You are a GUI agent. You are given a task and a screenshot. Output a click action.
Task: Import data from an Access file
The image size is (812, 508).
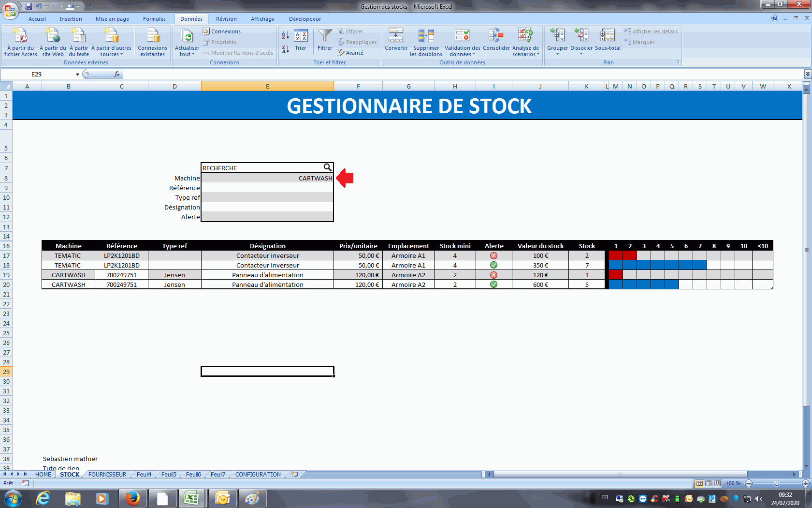click(x=21, y=43)
